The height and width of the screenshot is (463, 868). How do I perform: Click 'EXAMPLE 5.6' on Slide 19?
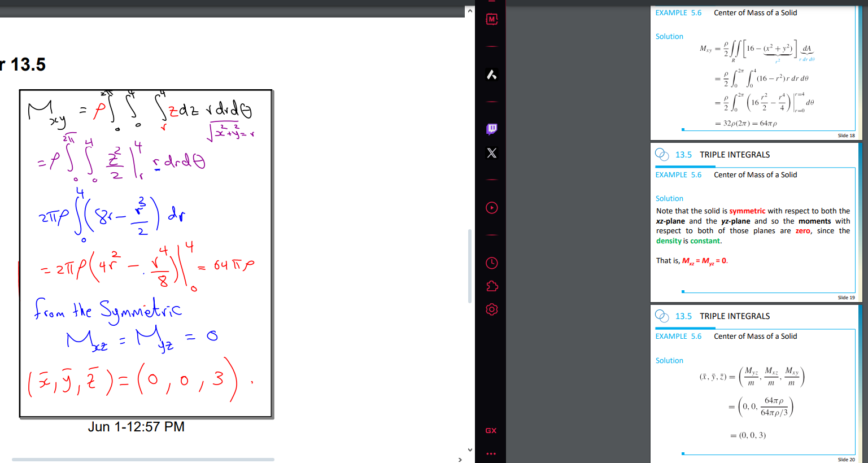(678, 174)
